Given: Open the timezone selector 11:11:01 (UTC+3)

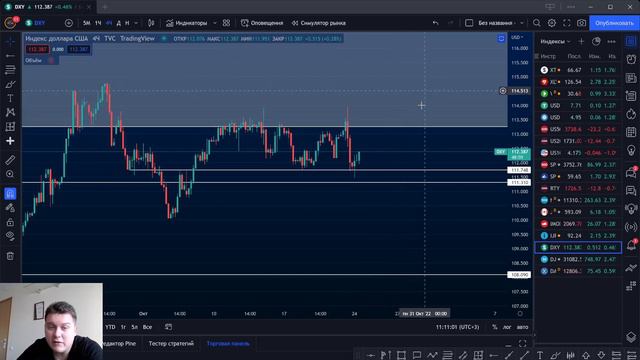Looking at the screenshot, I should tap(457, 327).
